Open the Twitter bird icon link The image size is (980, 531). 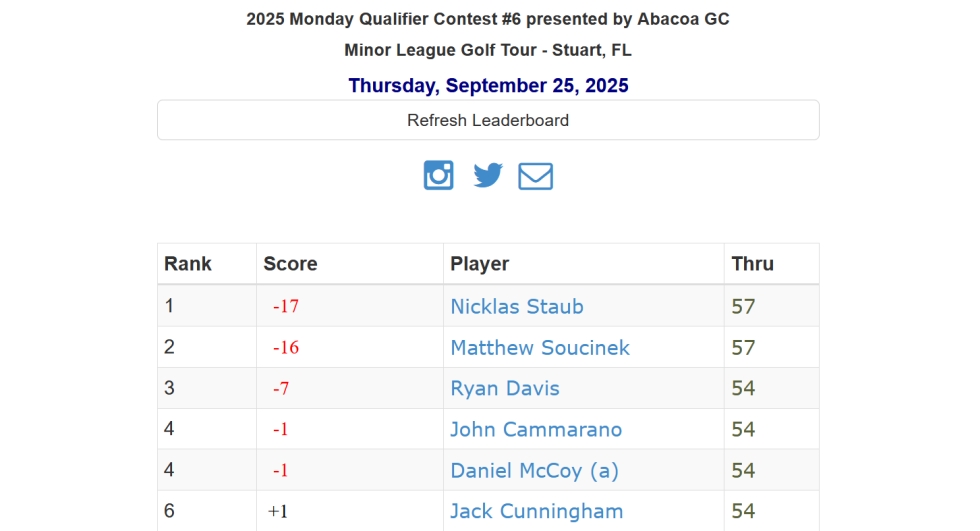[488, 176]
